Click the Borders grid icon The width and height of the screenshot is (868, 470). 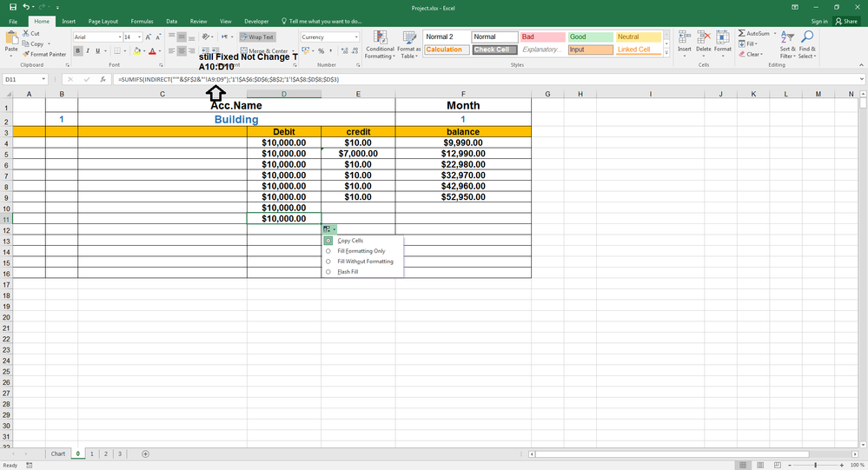116,51
